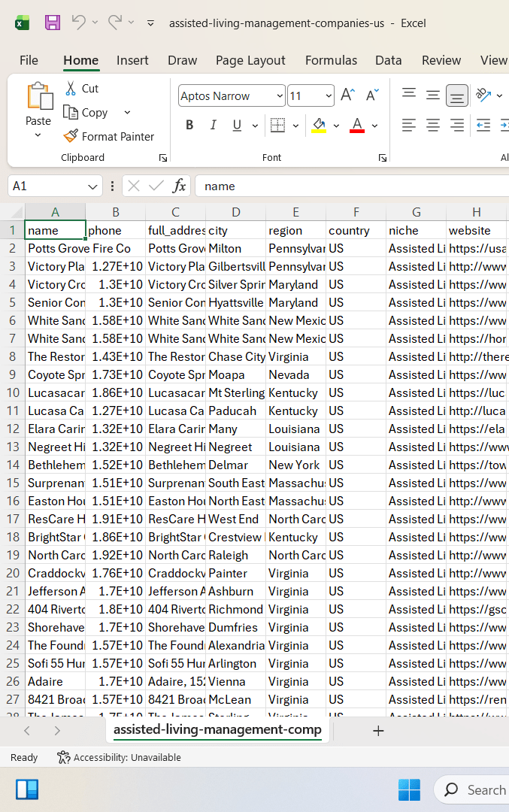Click the Select All corner triangle
The width and height of the screenshot is (509, 812).
[16, 212]
